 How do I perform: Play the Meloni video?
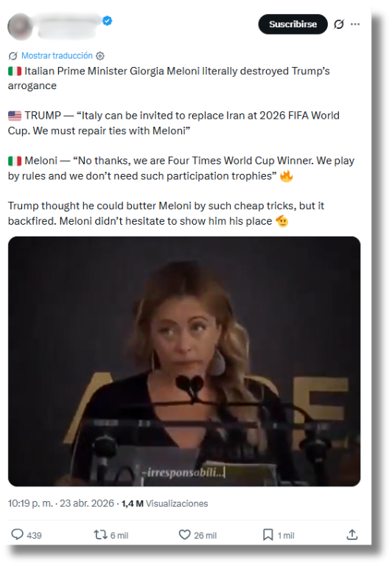point(184,361)
